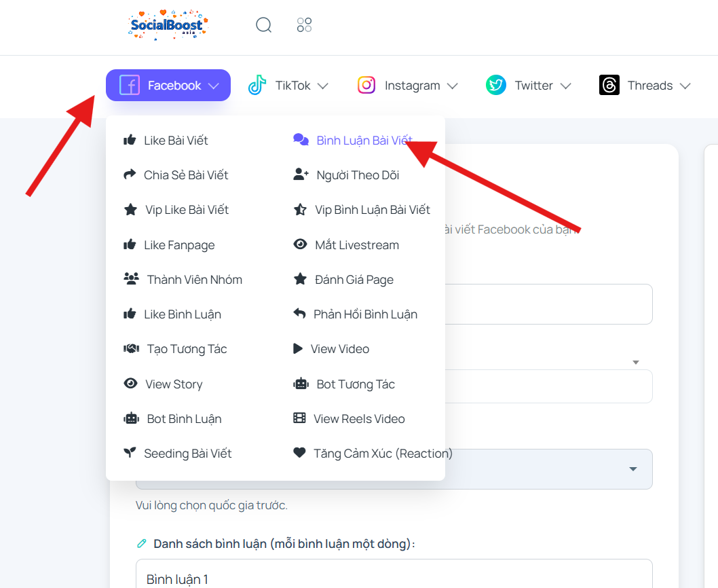This screenshot has width=718, height=588.
Task: Click the Twitter bird icon
Action: point(496,86)
